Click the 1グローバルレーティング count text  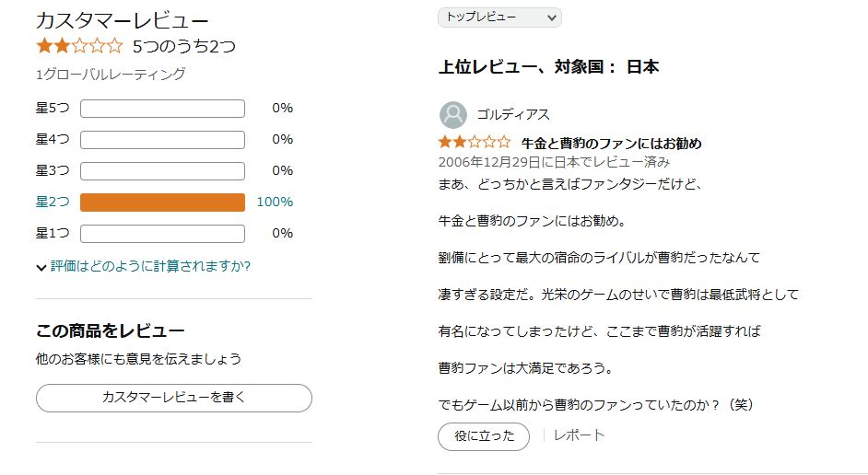click(x=111, y=75)
